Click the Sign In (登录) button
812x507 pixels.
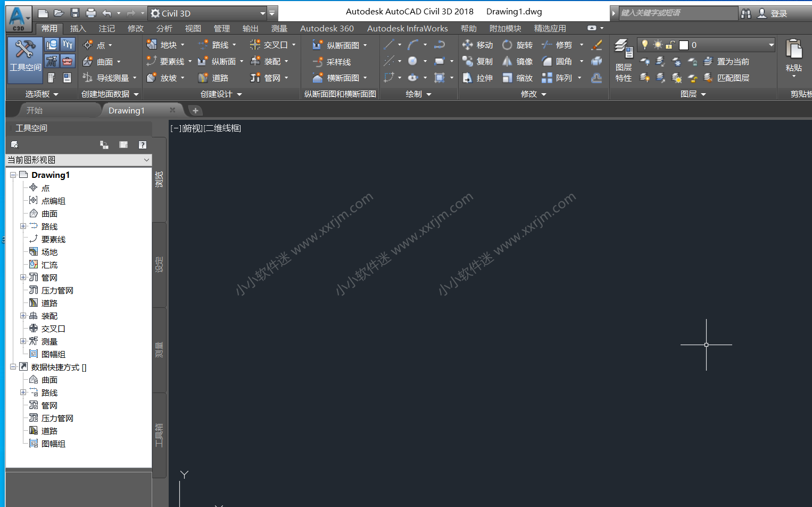point(773,13)
